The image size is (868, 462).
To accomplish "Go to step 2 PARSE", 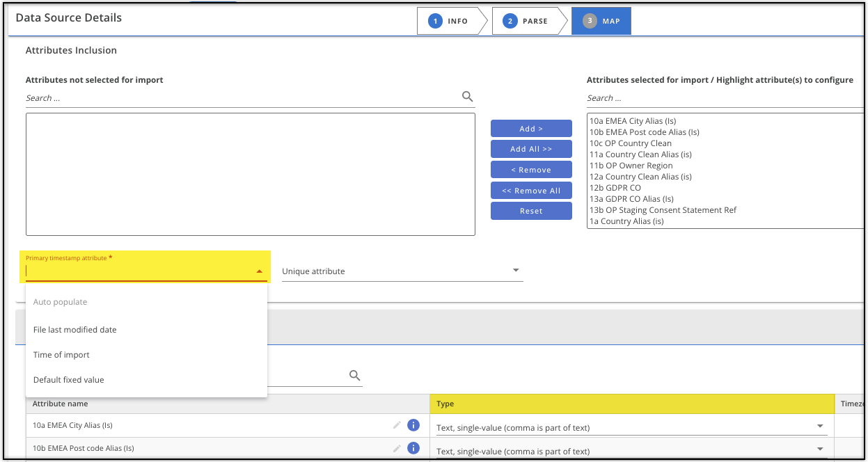I will coord(526,22).
